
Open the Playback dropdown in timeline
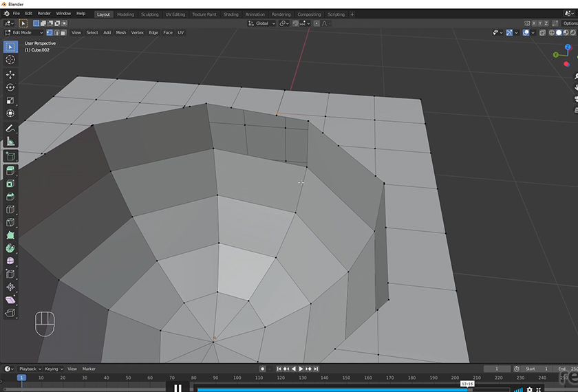coord(29,369)
